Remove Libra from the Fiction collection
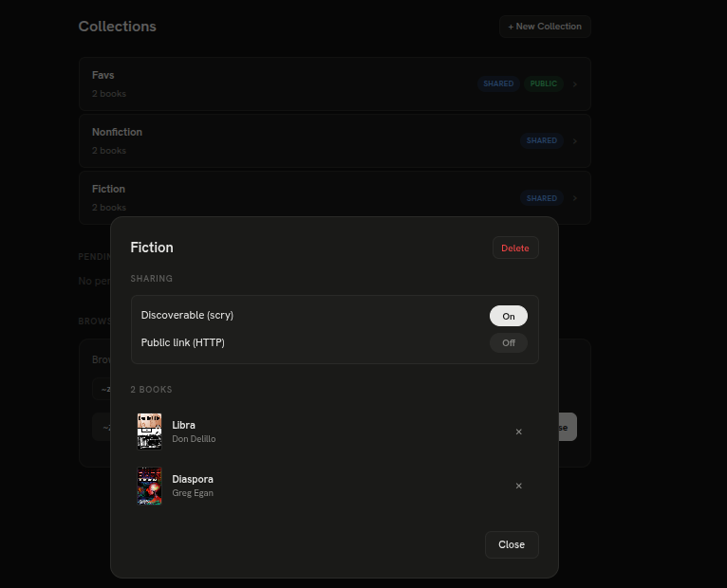This screenshot has width=727, height=588. coord(518,432)
